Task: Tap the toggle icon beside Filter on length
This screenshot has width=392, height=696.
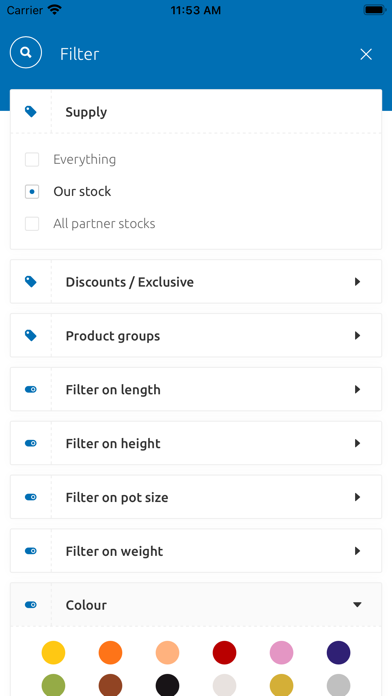Action: (31, 389)
